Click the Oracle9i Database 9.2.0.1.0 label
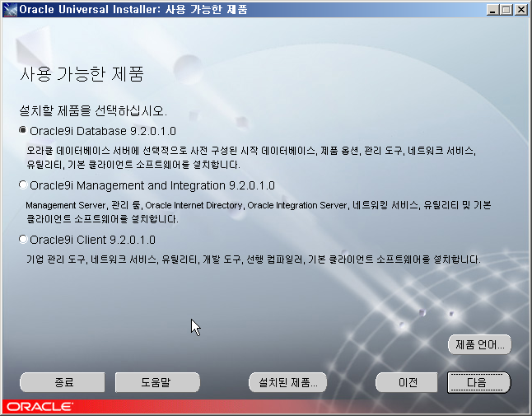532x416 pixels. (103, 131)
